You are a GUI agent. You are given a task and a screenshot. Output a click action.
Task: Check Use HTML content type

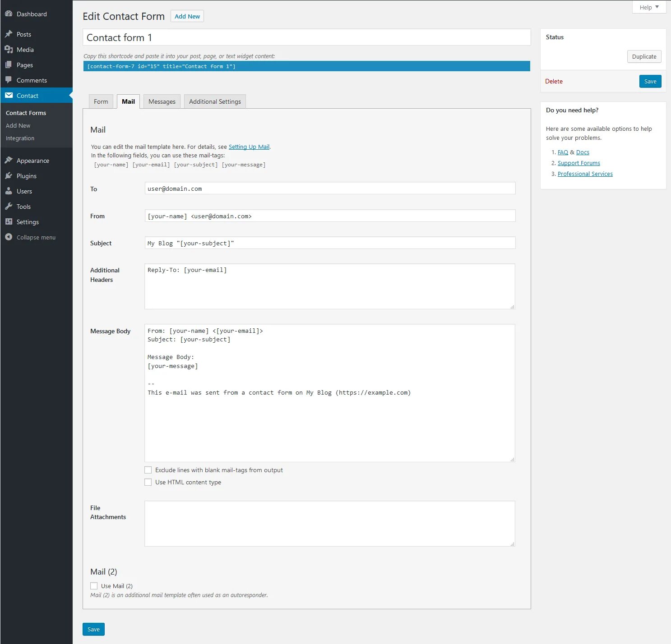pos(148,482)
